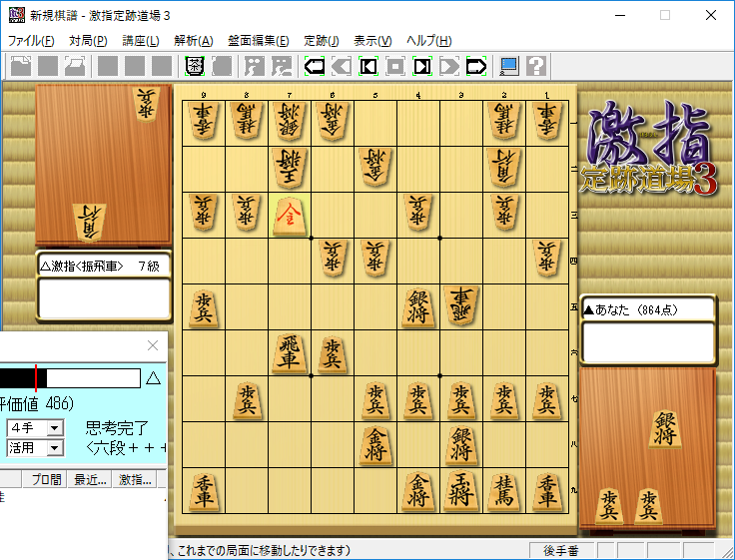Click opponent's pawn in captured stand
This screenshot has height=560, width=735.
pos(146,104)
